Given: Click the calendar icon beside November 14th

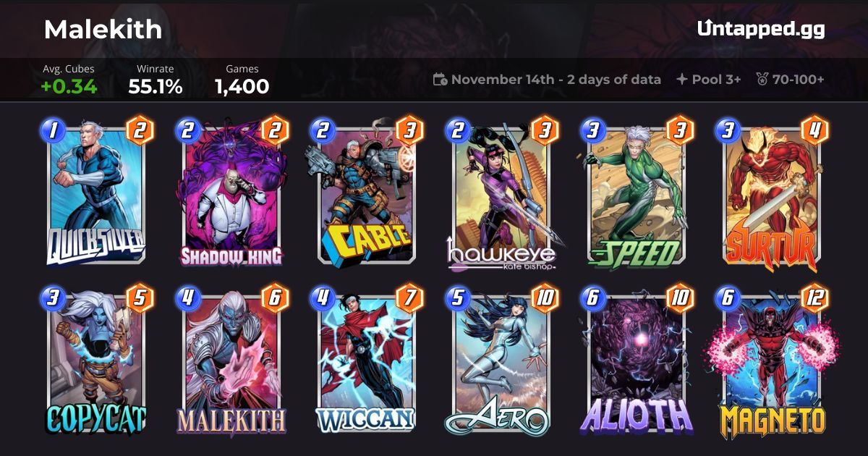Looking at the screenshot, I should [x=440, y=80].
